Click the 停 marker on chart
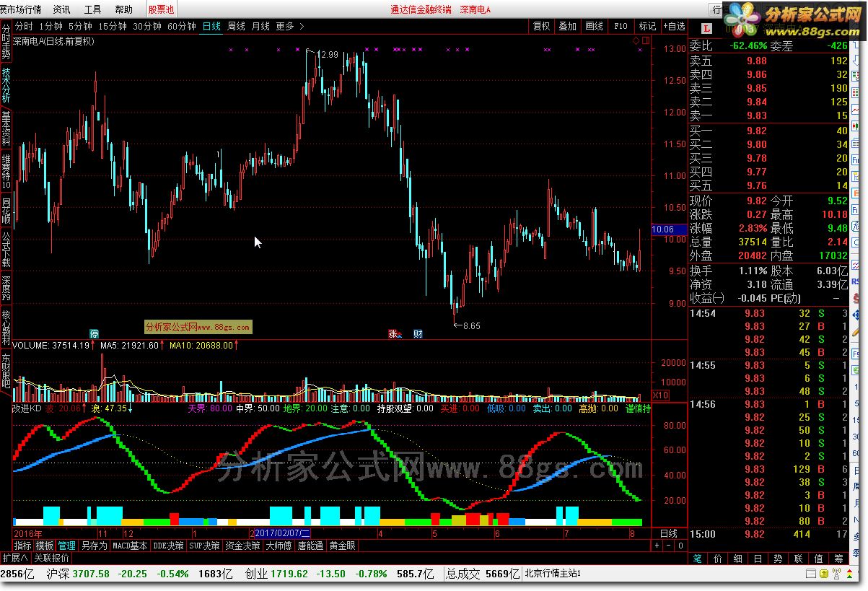Screen dimensions: 868x591 [94, 333]
